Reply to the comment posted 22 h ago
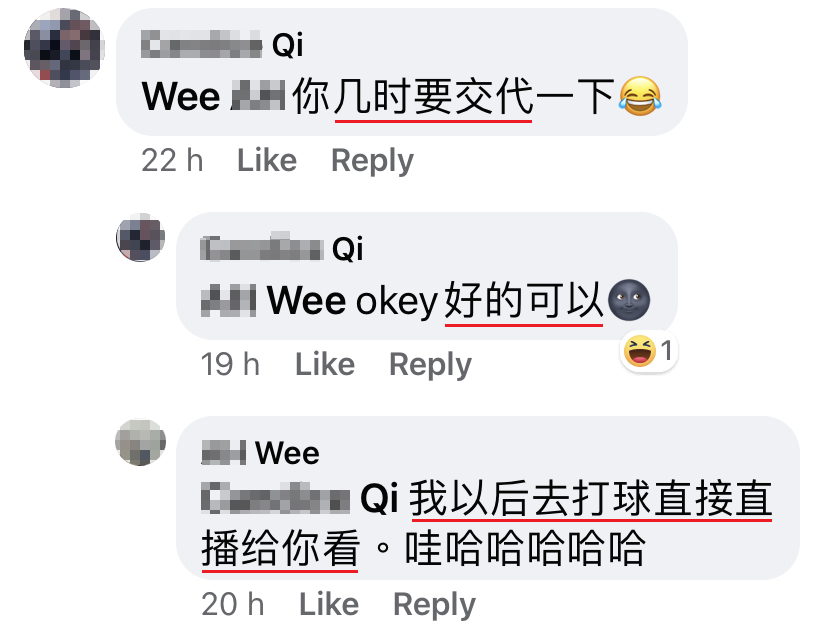Image resolution: width=828 pixels, height=628 pixels. pos(372,161)
